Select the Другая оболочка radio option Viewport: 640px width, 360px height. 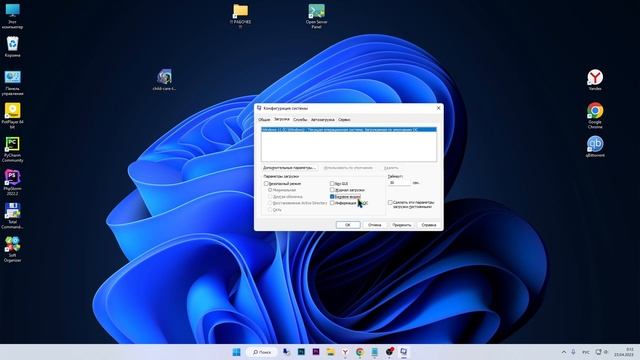(x=270, y=196)
